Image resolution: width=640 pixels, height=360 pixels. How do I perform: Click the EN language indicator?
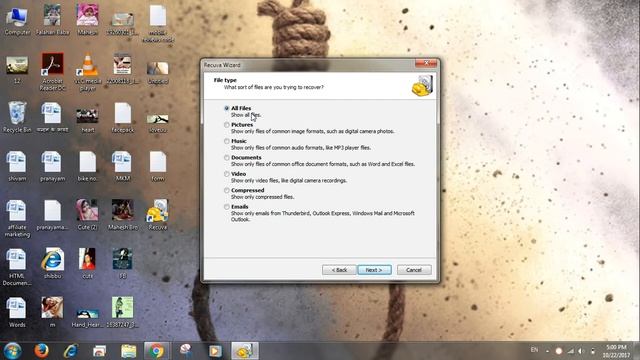pos(534,350)
